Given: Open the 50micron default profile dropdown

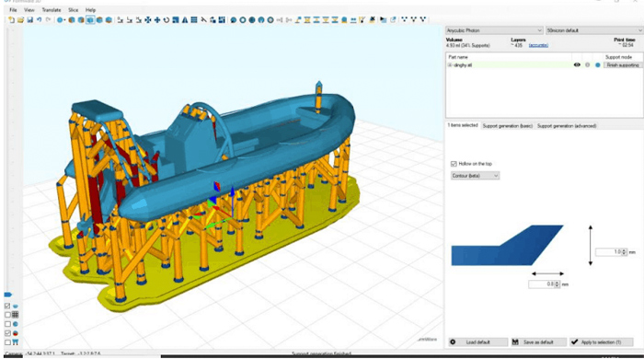Looking at the screenshot, I should (x=594, y=30).
